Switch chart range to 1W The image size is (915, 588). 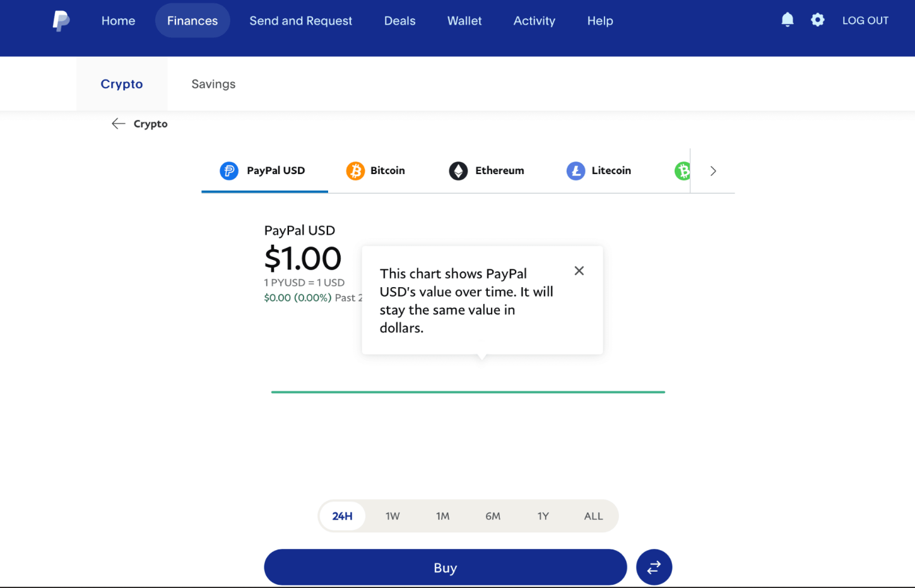[x=393, y=516]
